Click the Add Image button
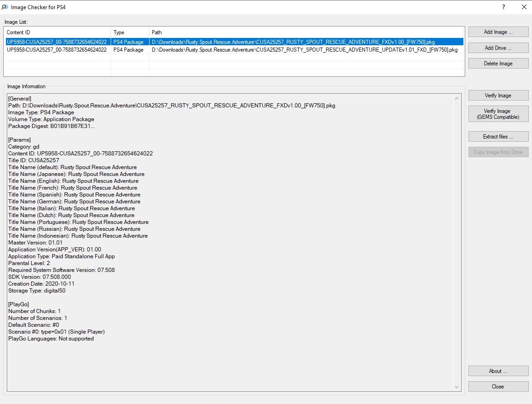 pos(498,32)
